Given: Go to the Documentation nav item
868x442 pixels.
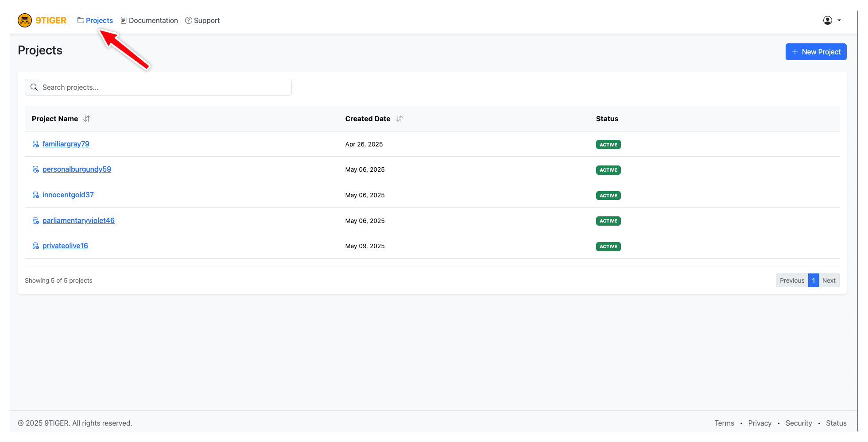Looking at the screenshot, I should point(149,20).
